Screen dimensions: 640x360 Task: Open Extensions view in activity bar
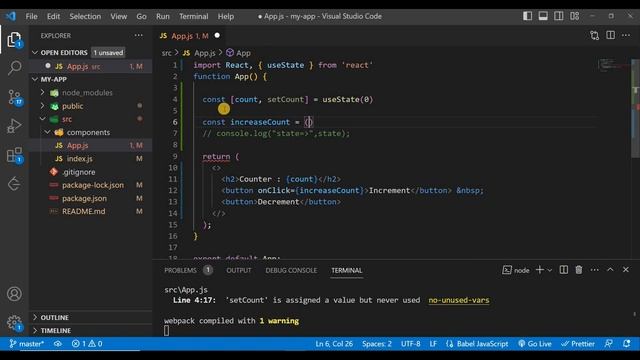click(x=14, y=155)
